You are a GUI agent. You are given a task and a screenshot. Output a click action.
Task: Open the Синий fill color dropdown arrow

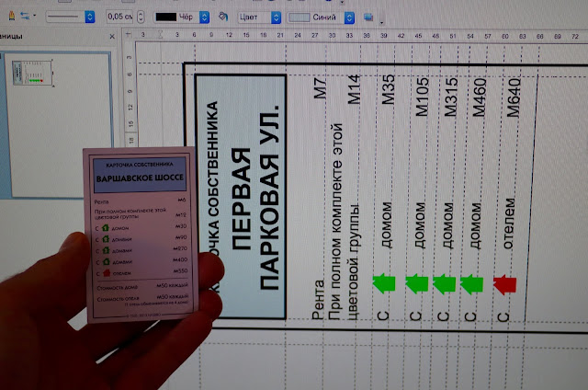tap(349, 17)
